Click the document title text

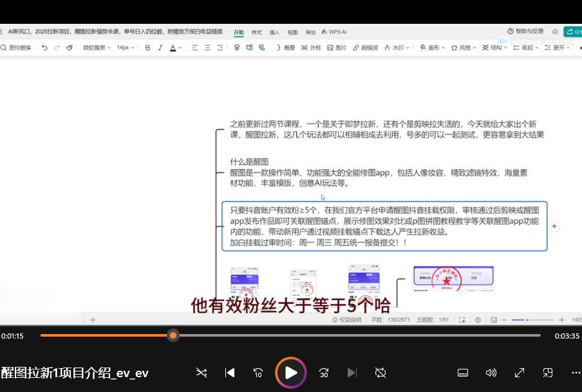click(x=115, y=32)
